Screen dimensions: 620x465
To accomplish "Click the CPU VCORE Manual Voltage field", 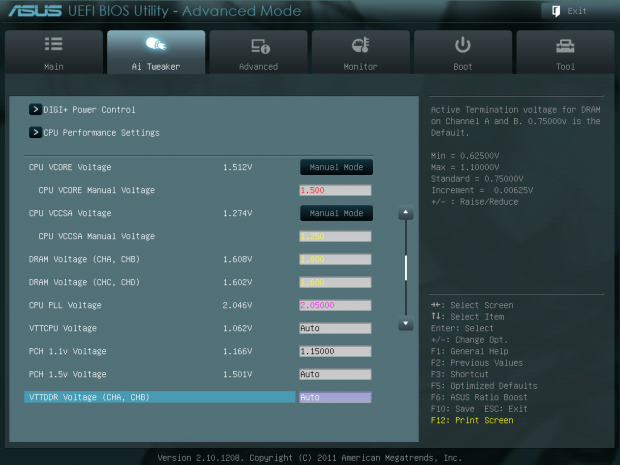I will (x=335, y=190).
